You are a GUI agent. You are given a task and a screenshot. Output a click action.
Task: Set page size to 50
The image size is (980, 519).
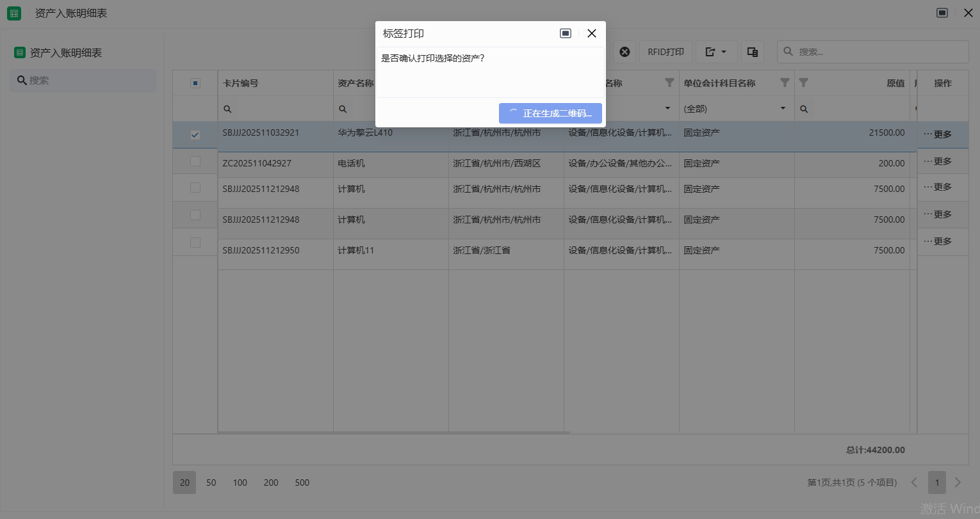click(x=211, y=483)
